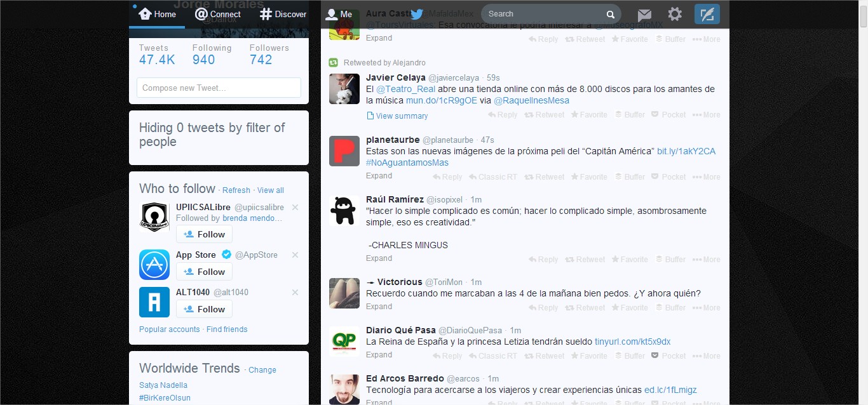Retweet Raúl Ramírez tweet

tap(585, 260)
